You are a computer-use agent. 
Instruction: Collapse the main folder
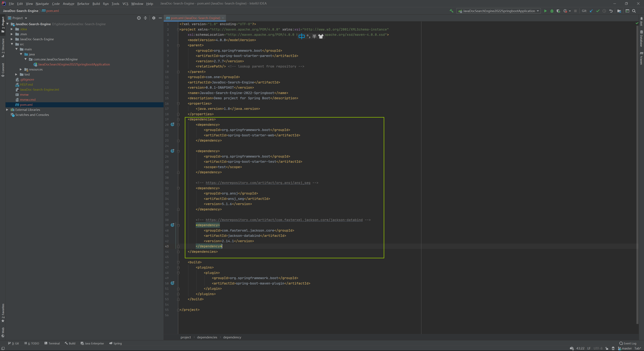pyautogui.click(x=16, y=49)
